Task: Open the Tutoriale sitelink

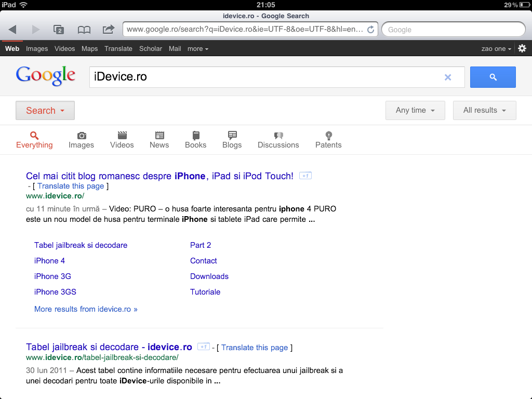Action: (x=205, y=292)
